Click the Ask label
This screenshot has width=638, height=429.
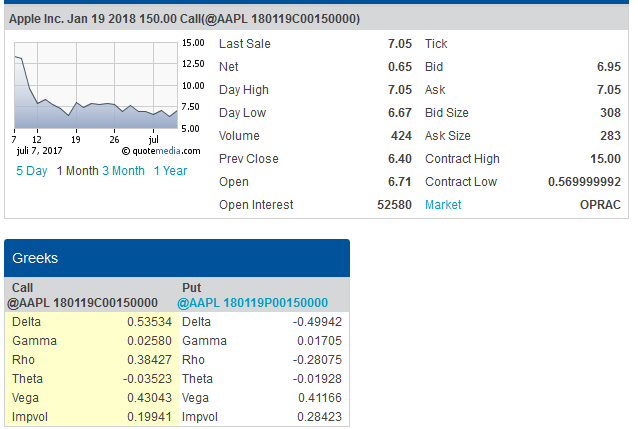pyautogui.click(x=435, y=90)
